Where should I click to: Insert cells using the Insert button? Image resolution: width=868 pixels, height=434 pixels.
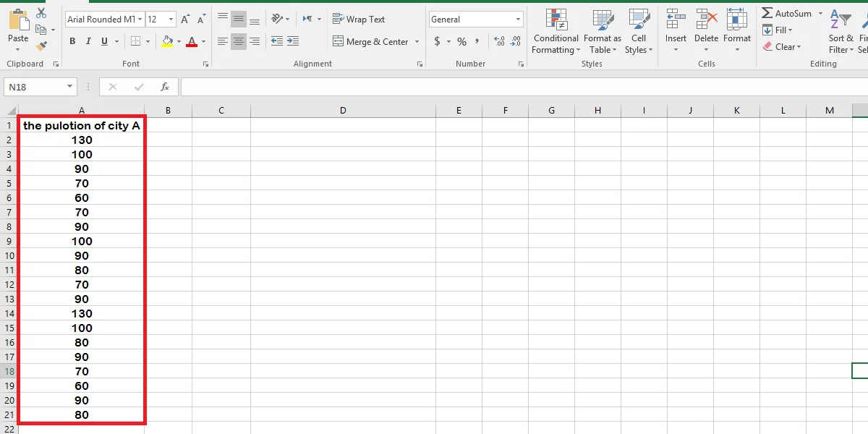(676, 31)
